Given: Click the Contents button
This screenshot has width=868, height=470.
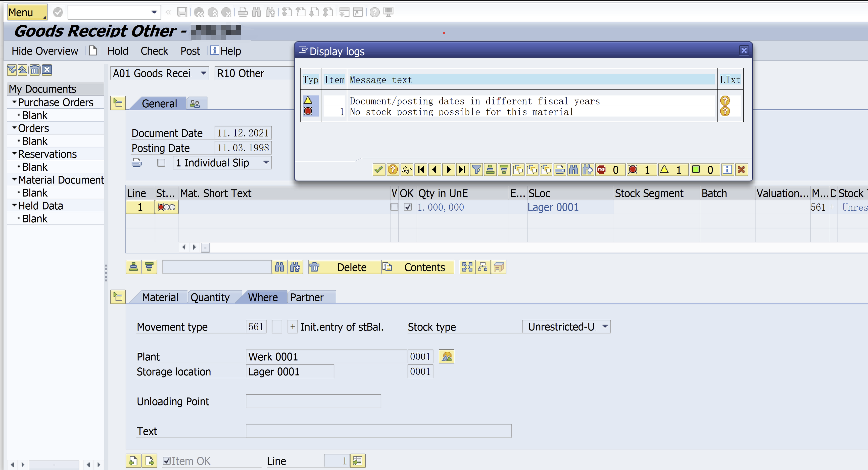Looking at the screenshot, I should (x=418, y=267).
